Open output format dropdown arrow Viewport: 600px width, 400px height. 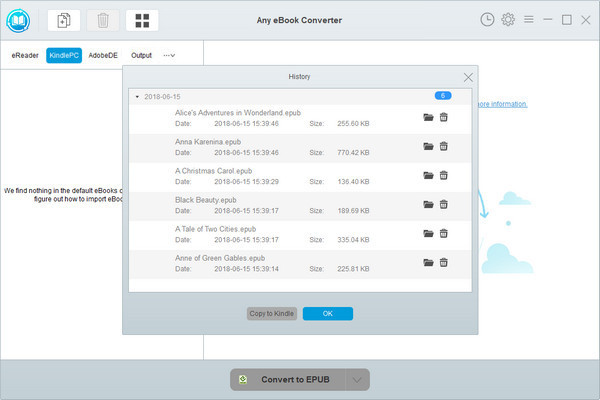[357, 380]
